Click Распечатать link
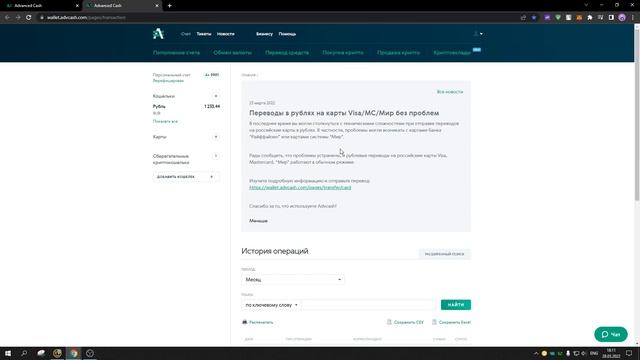 coord(261,322)
